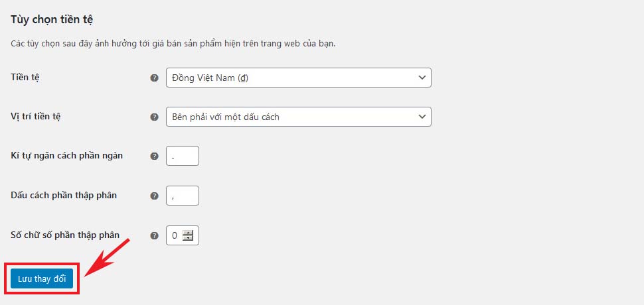Click the Vị trí tiền tệ label
This screenshot has width=644, height=305.
tap(37, 117)
